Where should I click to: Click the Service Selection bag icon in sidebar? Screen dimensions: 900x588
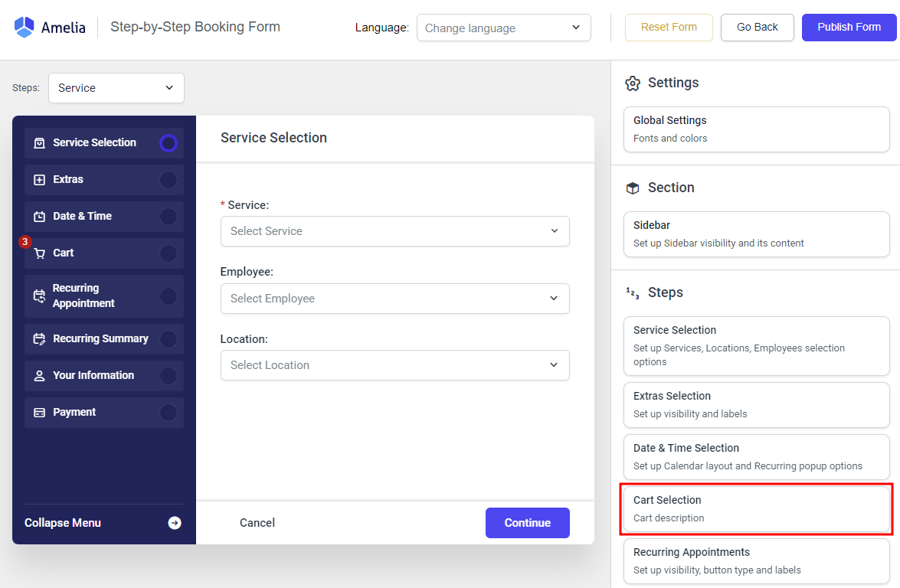pyautogui.click(x=39, y=143)
